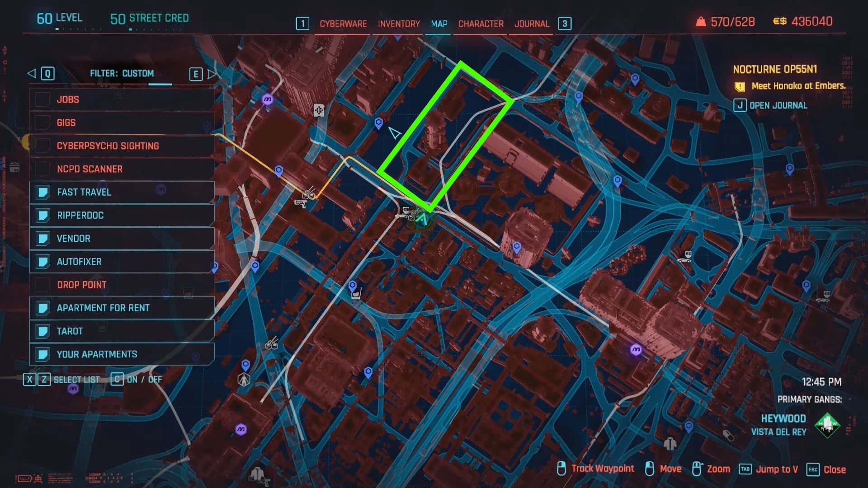The image size is (868, 488).
Task: Switch to next filter with the right arrow
Action: [211, 74]
